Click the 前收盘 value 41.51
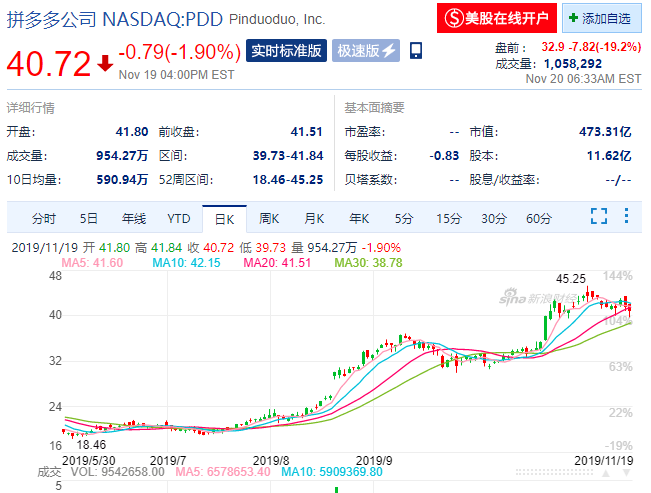This screenshot has width=651, height=493. (x=306, y=132)
